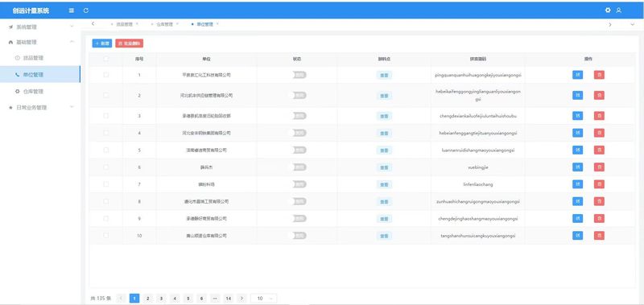Close the 仓库管理 tab

(x=177, y=24)
